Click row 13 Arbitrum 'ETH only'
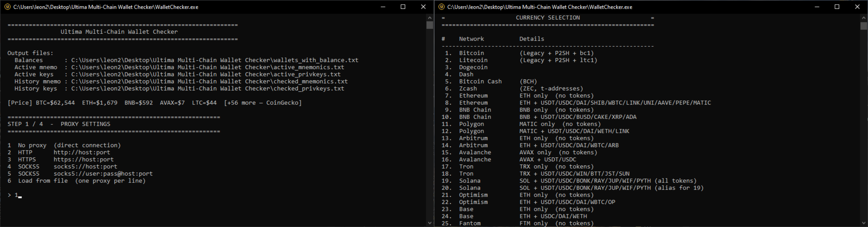The image size is (868, 227). pyautogui.click(x=518, y=138)
